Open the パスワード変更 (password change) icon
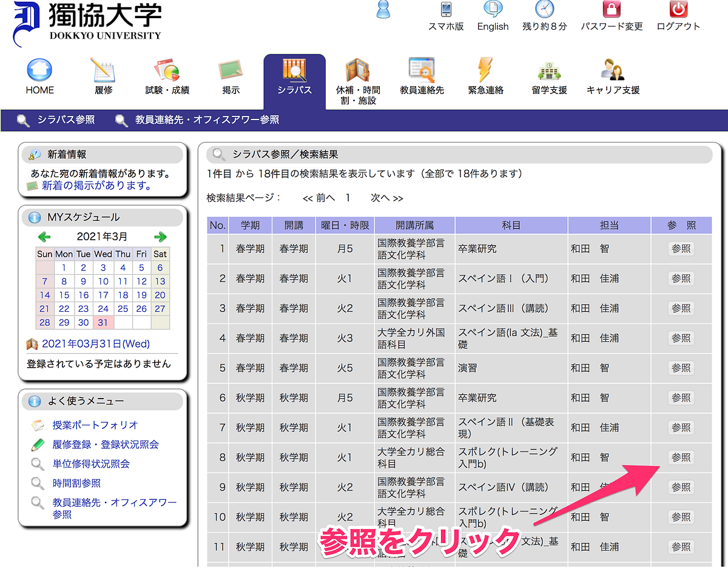 coord(610,15)
